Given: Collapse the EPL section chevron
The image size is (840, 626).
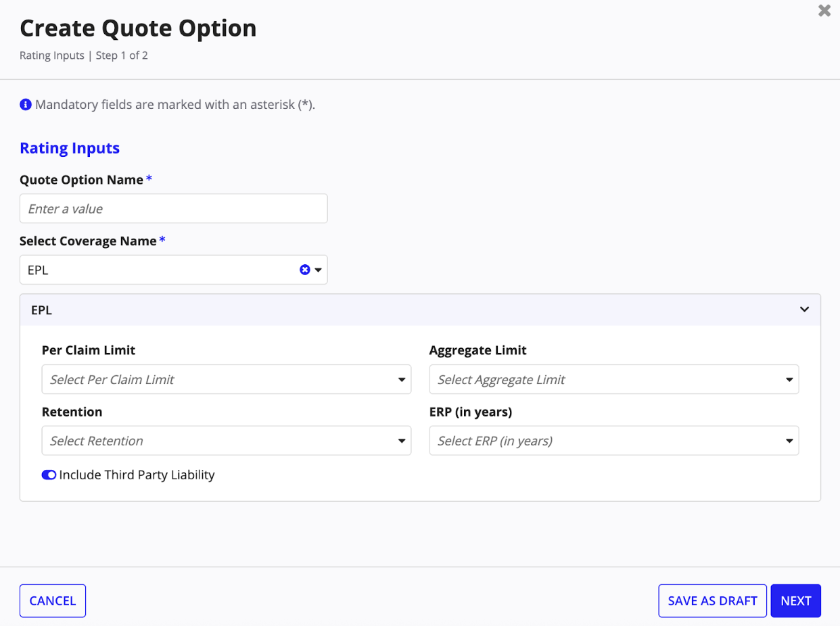Looking at the screenshot, I should [804, 310].
